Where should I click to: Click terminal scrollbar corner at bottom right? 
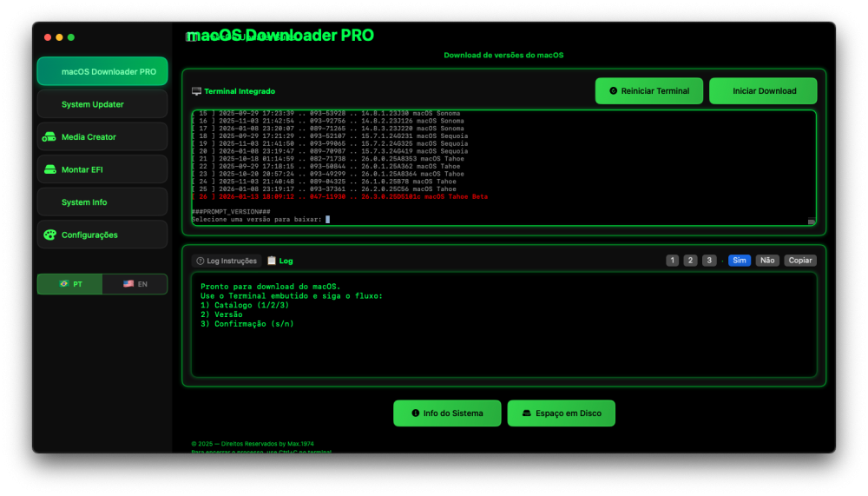812,222
